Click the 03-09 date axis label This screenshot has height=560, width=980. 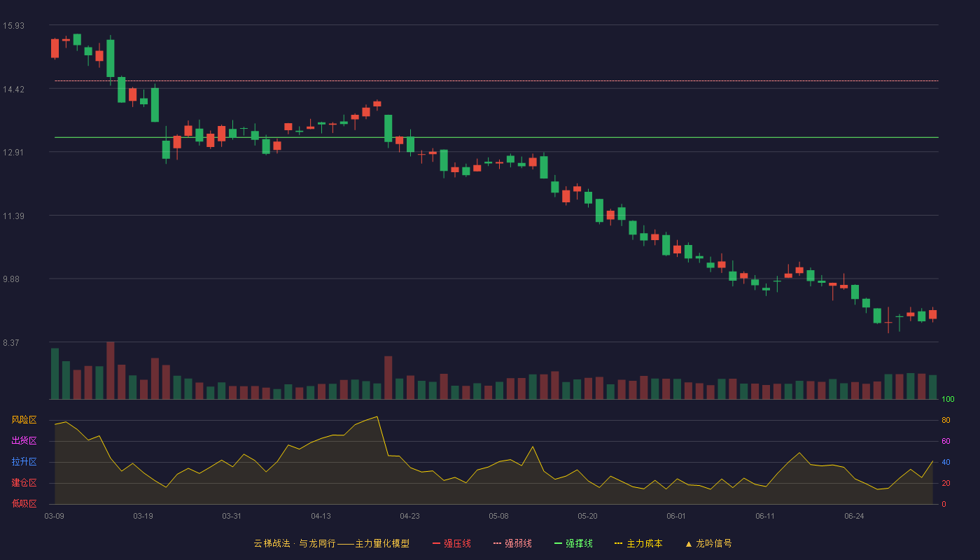pyautogui.click(x=54, y=516)
